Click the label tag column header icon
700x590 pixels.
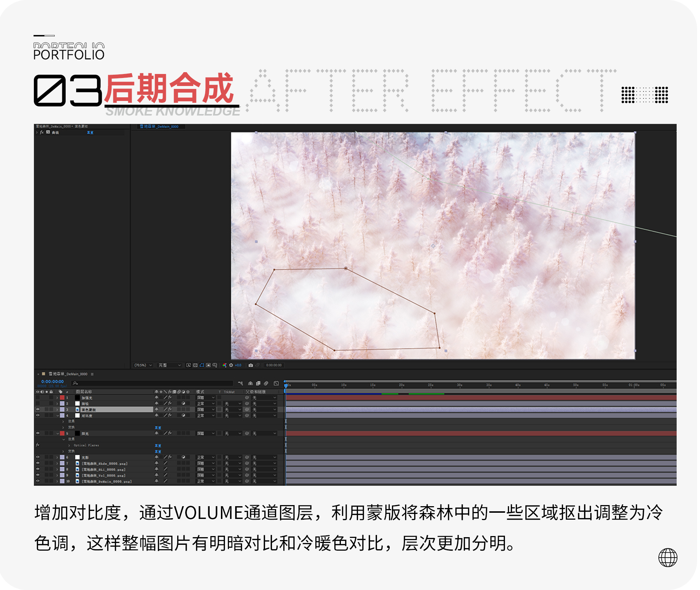[61, 392]
